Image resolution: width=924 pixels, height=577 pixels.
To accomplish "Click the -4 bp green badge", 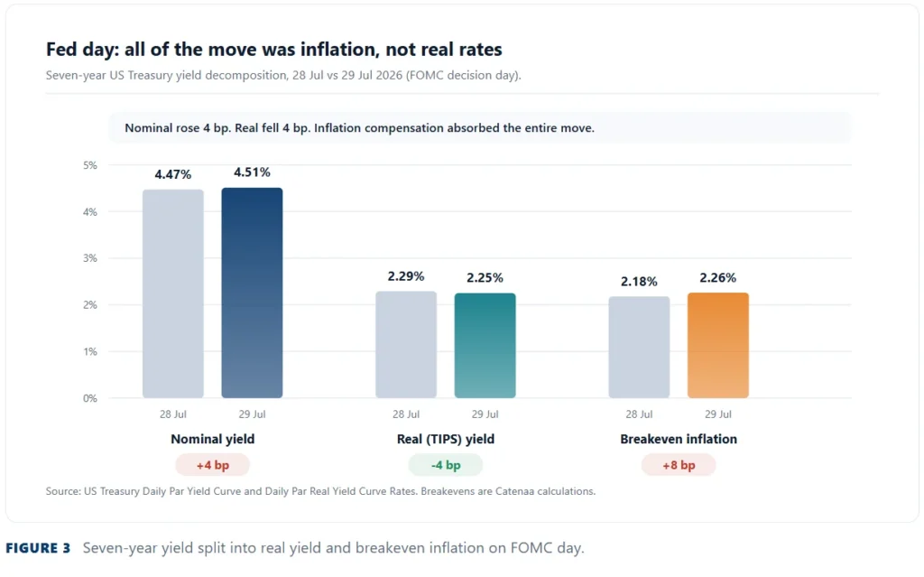I will 446,465.
